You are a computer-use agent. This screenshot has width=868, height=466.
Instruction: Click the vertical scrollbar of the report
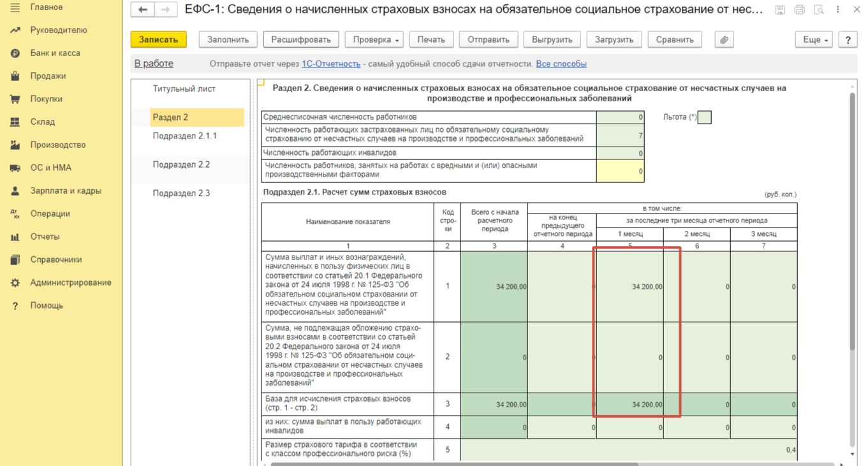[852, 220]
